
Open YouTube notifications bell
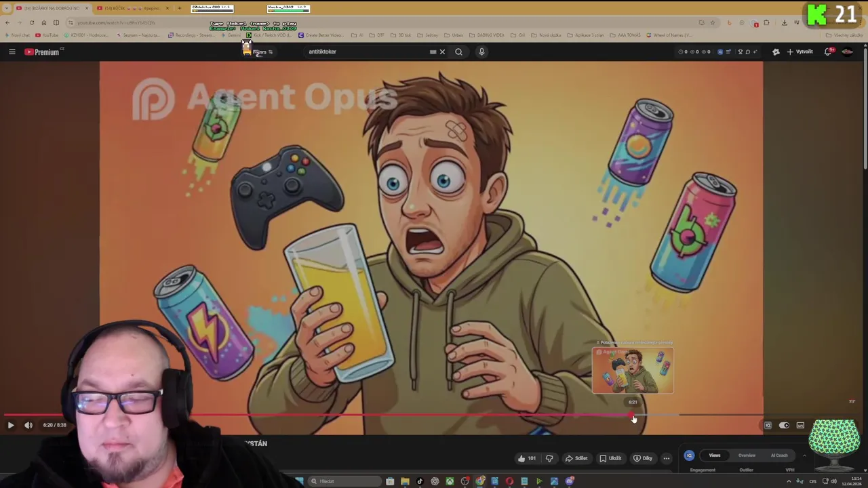(829, 52)
